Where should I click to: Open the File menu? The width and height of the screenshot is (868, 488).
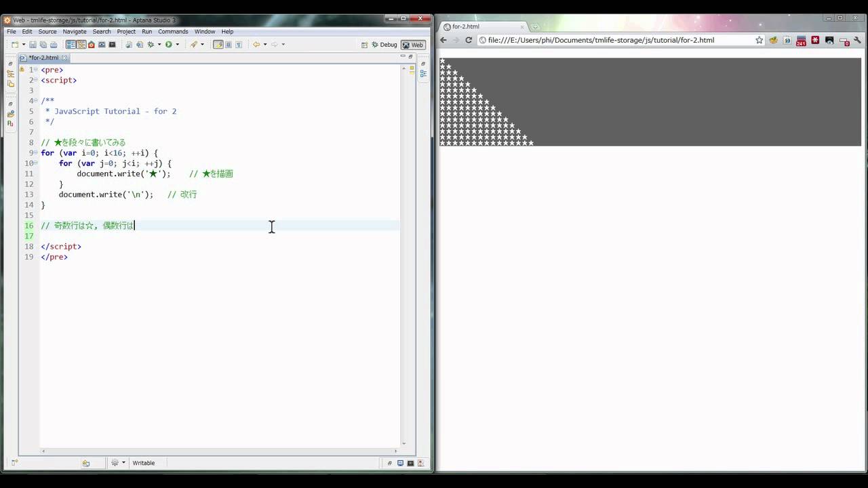(x=11, y=31)
